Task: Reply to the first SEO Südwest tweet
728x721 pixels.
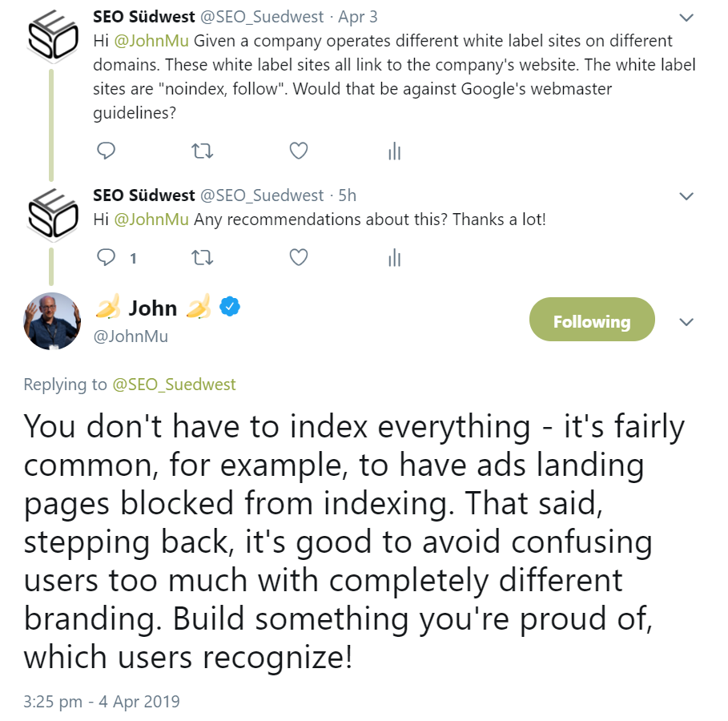Action: (x=107, y=151)
